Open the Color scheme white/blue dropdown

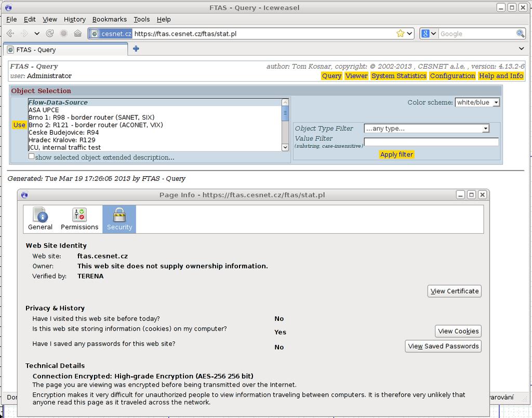point(477,102)
